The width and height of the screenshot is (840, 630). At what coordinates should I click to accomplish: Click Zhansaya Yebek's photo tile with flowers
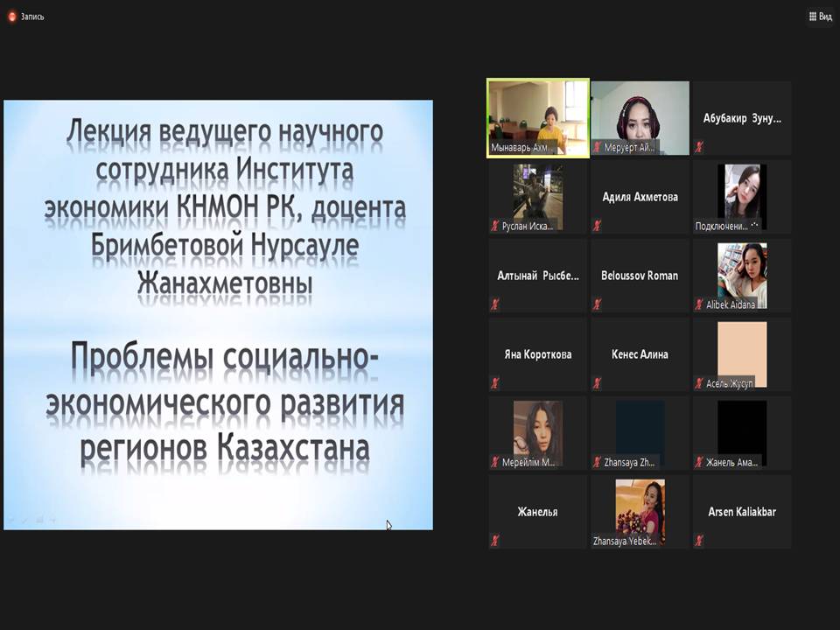click(x=640, y=509)
